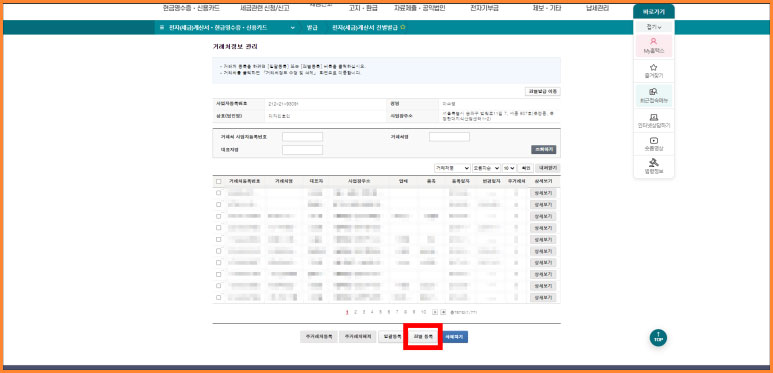Image resolution: width=773 pixels, height=373 pixels.
Task: Open the 제보·기타 top menu
Action: tap(547, 8)
